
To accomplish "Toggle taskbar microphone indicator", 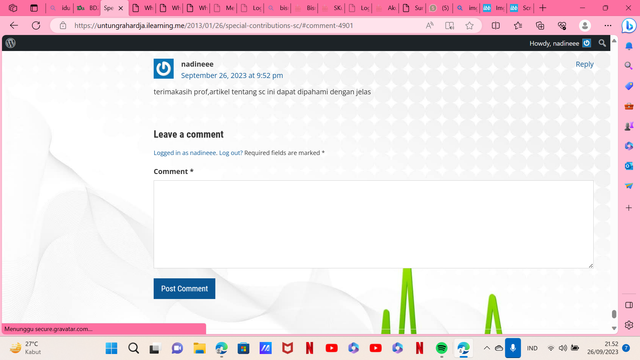I will click(513, 348).
